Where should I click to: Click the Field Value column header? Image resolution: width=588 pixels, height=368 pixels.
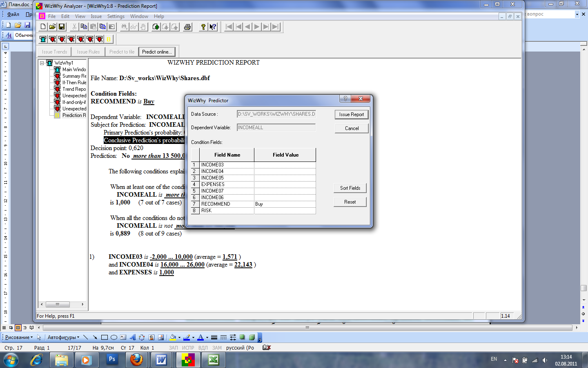click(285, 155)
